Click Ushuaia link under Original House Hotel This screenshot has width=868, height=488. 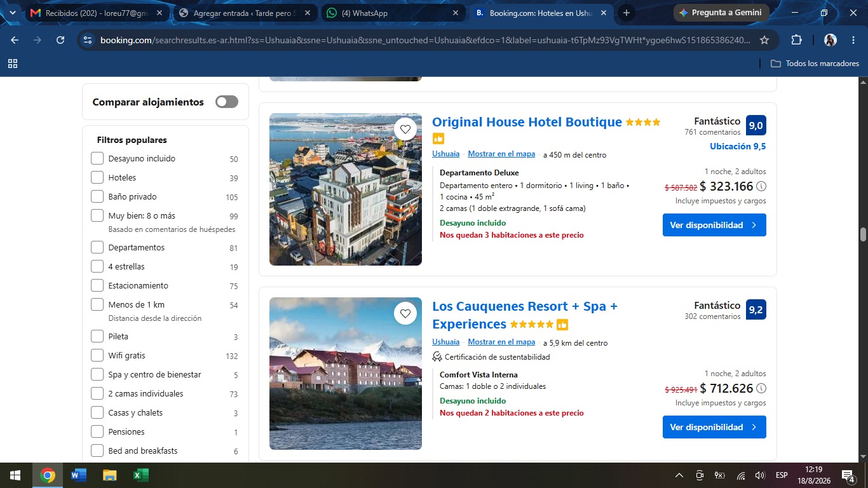pos(445,154)
